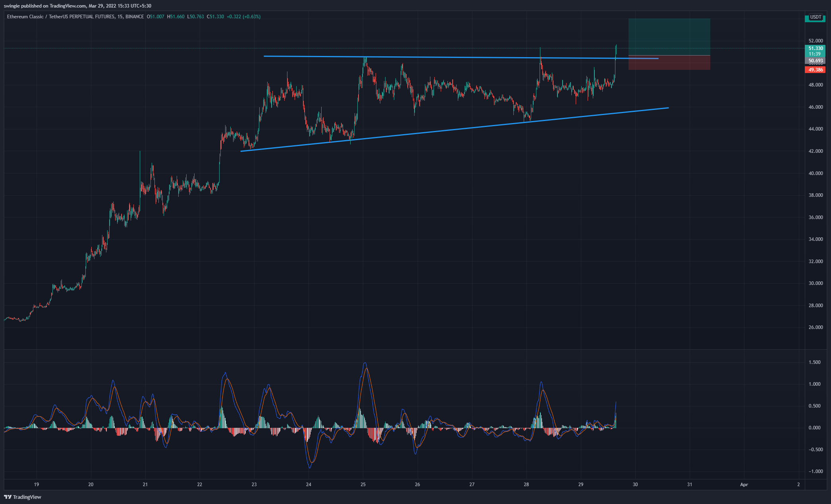Click the 52.000 price axis label
Viewport: 831px width, 504px height.
[816, 41]
